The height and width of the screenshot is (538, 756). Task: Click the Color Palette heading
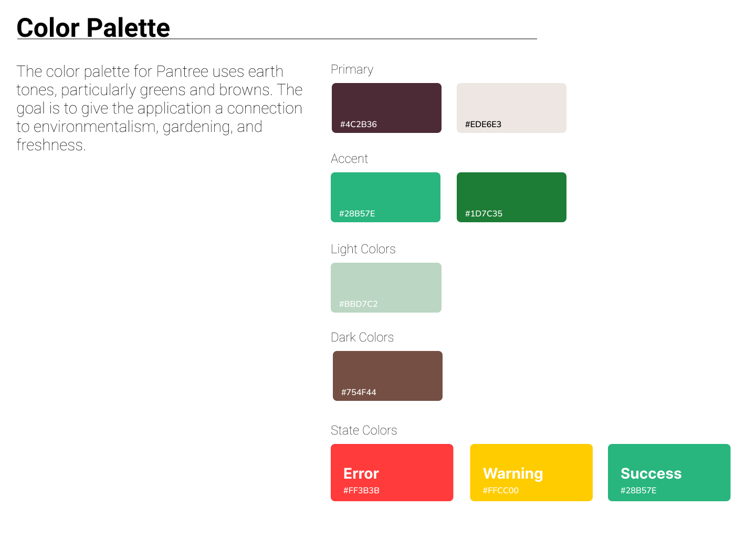(x=93, y=28)
